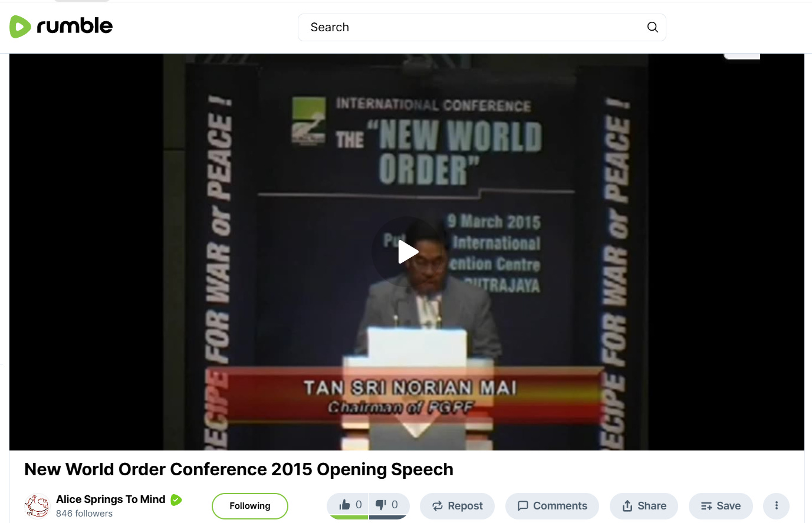Open Alice Springs To Mind channel
Image resolution: width=812 pixels, height=523 pixels.
[111, 499]
